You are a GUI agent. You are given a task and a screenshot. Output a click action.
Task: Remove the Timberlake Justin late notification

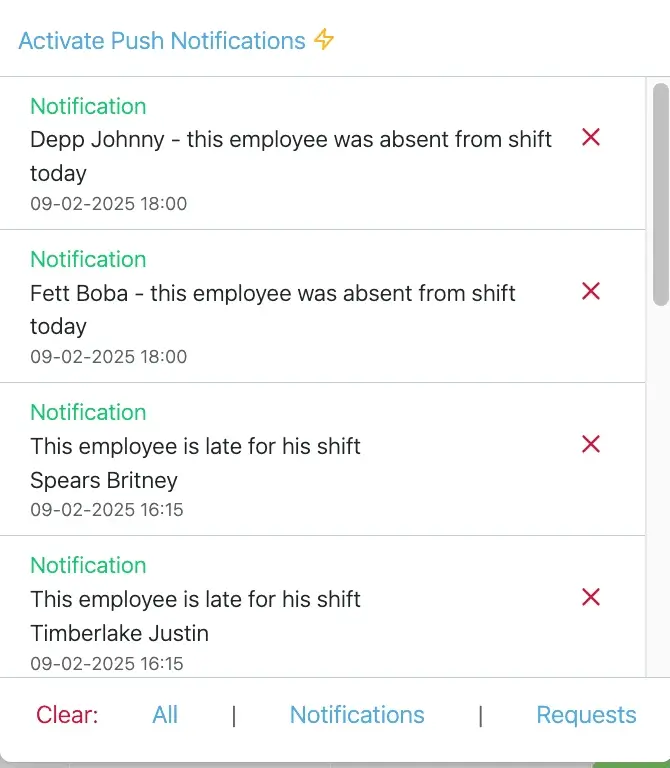[x=591, y=597]
